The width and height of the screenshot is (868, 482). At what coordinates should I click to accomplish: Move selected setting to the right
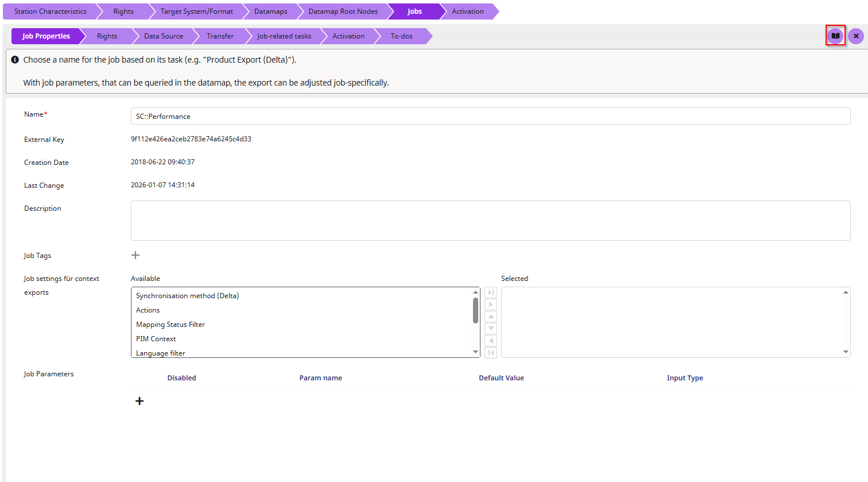[x=491, y=304]
